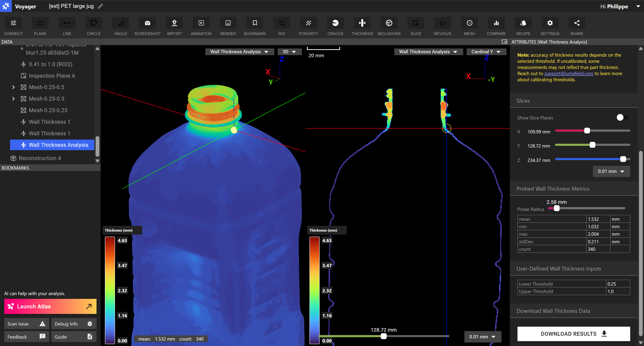644x346 pixels.
Task: Open the Inclusions analysis tool
Action: point(389,23)
